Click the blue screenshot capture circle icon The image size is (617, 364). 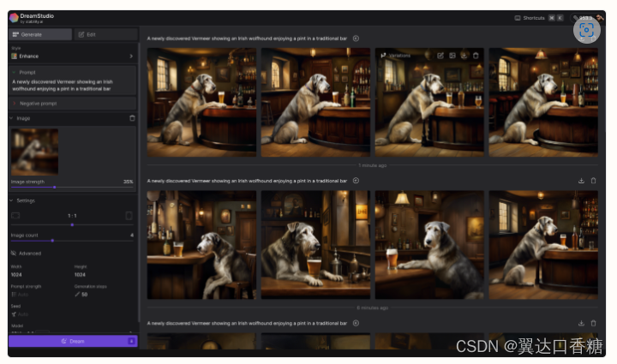586,30
